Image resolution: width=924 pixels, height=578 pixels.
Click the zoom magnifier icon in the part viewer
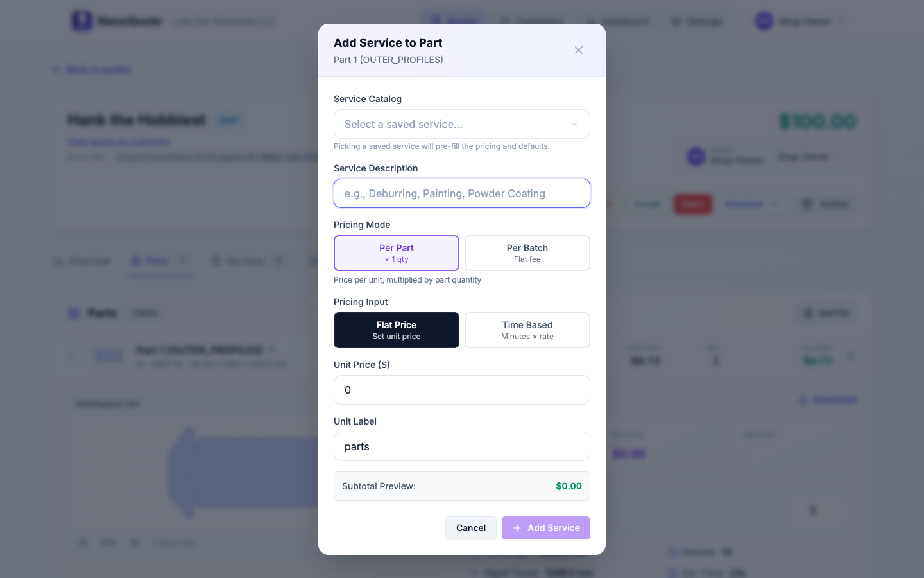pos(83,542)
